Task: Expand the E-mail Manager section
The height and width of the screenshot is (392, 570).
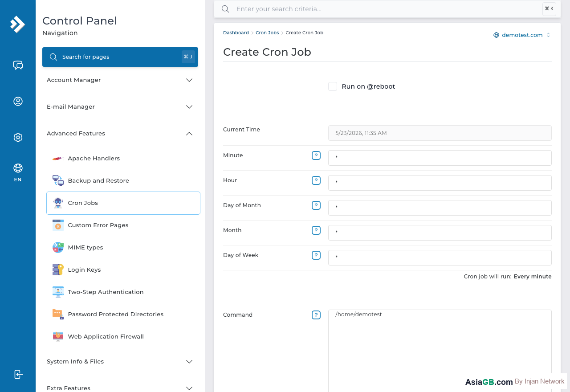Action: (120, 107)
